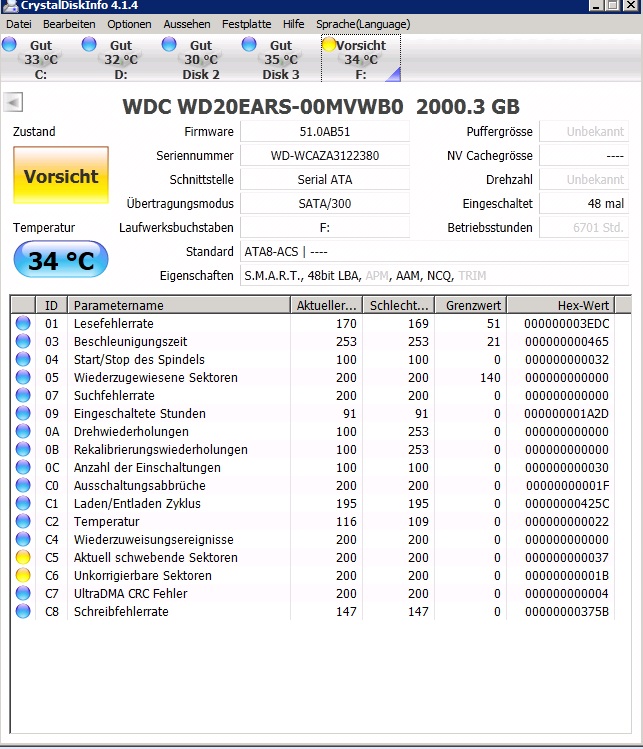Click the Übertragungsmodus field SATA/300
This screenshot has width=643, height=749.
(x=325, y=203)
